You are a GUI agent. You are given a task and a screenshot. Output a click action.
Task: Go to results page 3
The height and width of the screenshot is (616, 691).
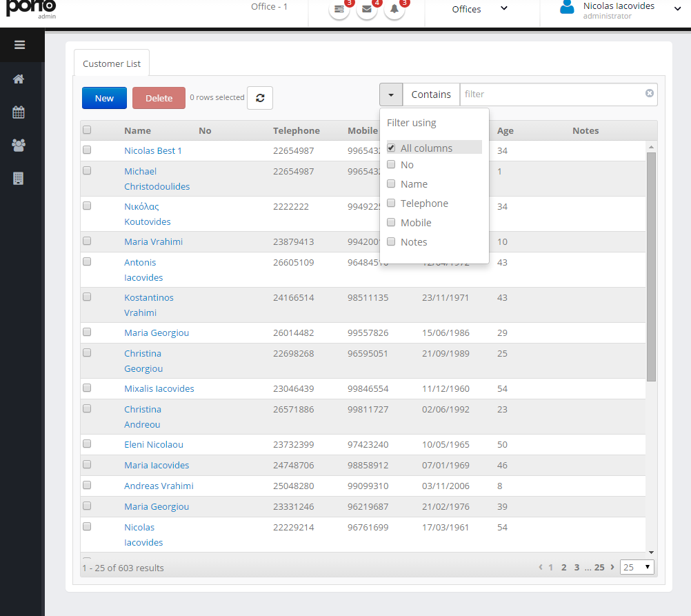(577, 568)
